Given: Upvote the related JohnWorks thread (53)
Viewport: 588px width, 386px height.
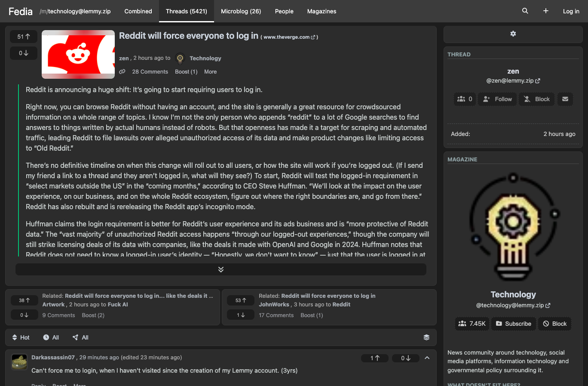Looking at the screenshot, I should 241,300.
